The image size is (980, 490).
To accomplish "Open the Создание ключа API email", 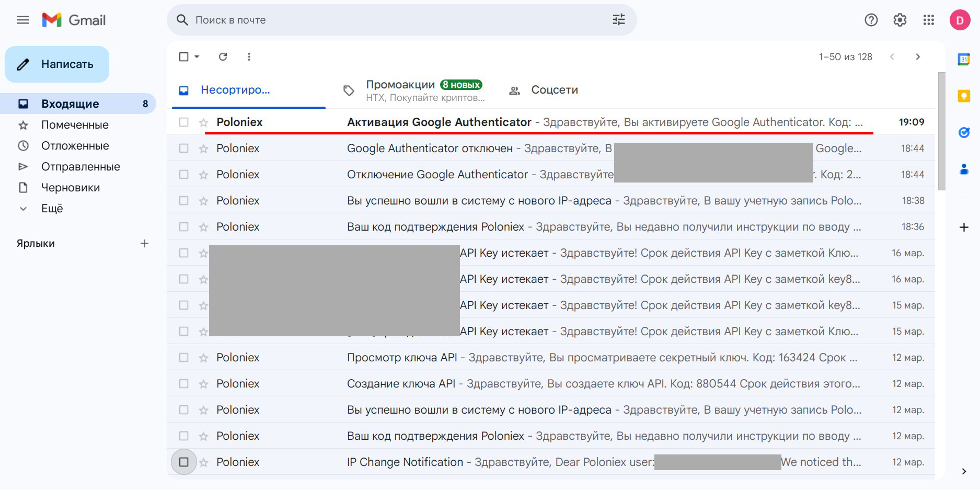I will [x=551, y=383].
